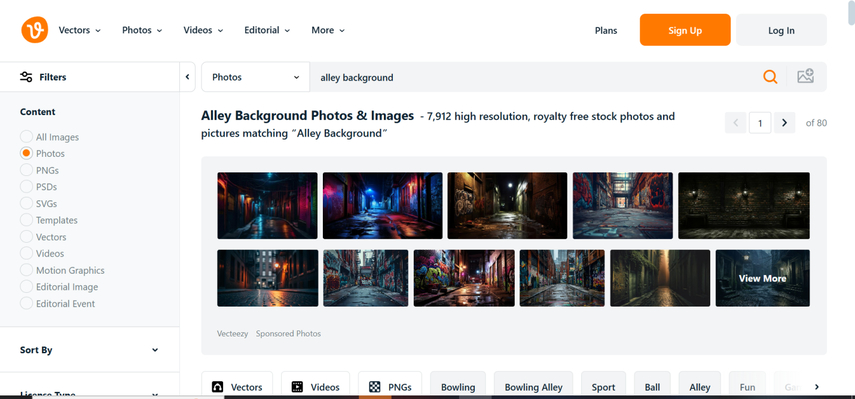The height and width of the screenshot is (399, 855).
Task: Click the Filters panel header
Action: coord(89,77)
